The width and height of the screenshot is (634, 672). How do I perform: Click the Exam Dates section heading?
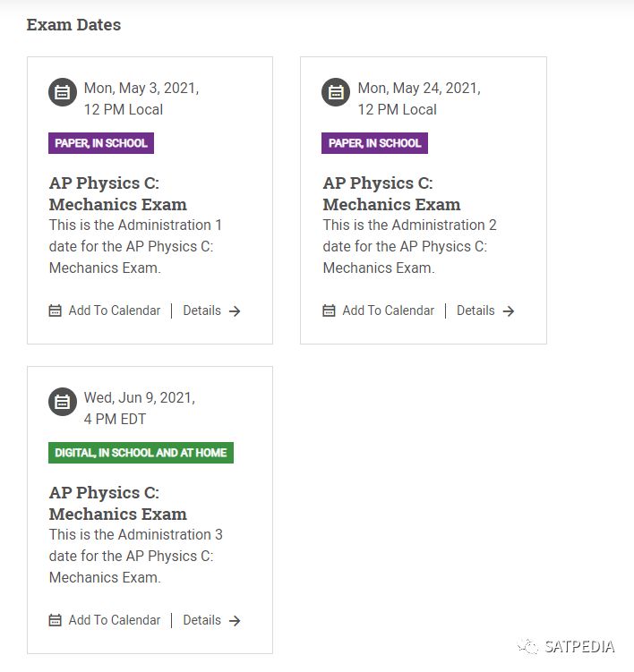73,25
